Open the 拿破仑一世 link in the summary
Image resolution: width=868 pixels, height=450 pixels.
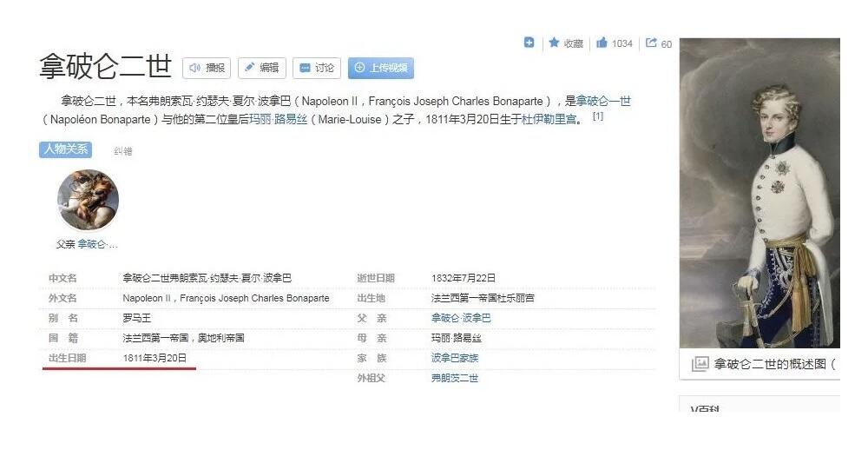603,101
